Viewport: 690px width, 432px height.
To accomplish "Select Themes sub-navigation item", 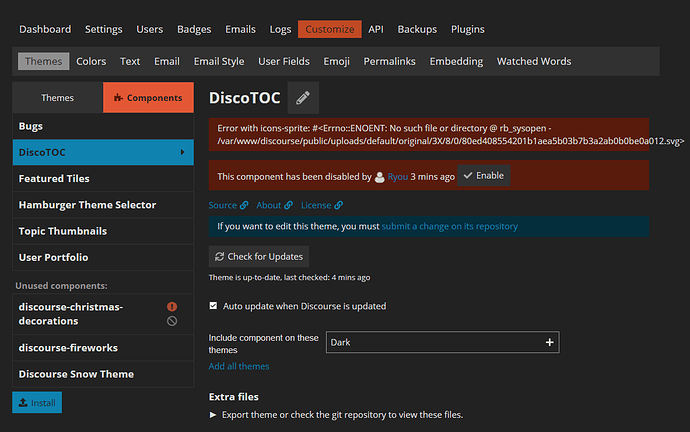I will (44, 61).
